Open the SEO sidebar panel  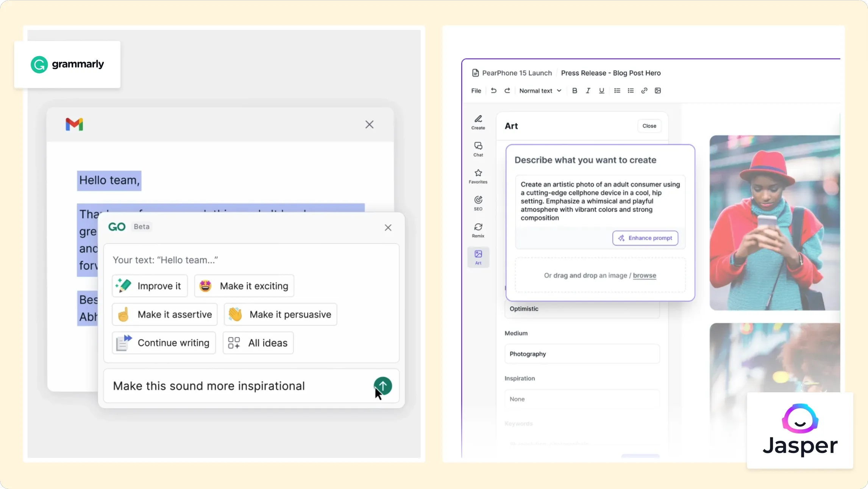[x=478, y=203]
